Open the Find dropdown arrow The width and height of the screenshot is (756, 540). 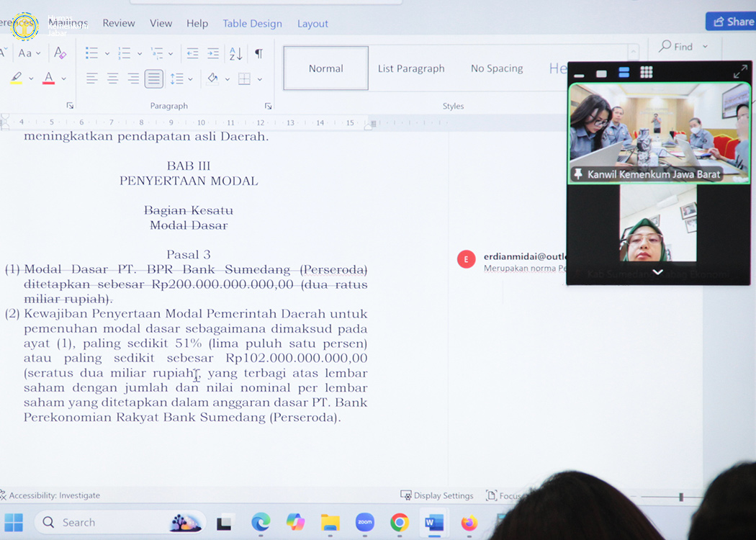point(706,47)
